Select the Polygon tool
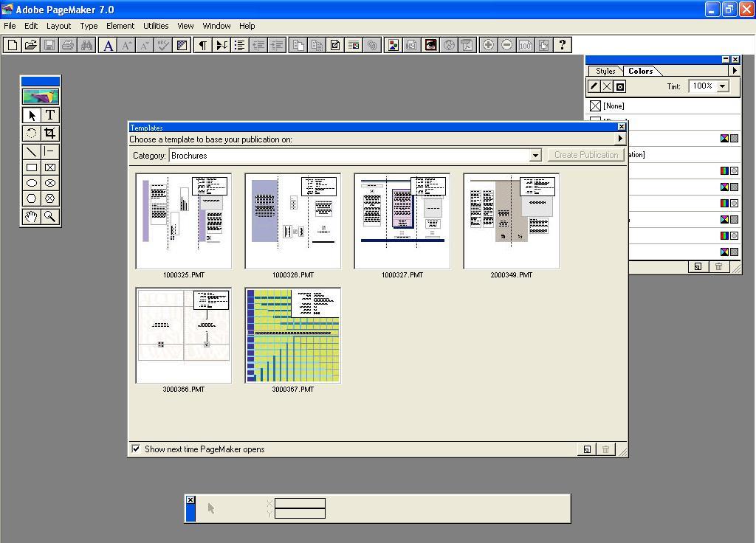The width and height of the screenshot is (756, 543). 31,198
